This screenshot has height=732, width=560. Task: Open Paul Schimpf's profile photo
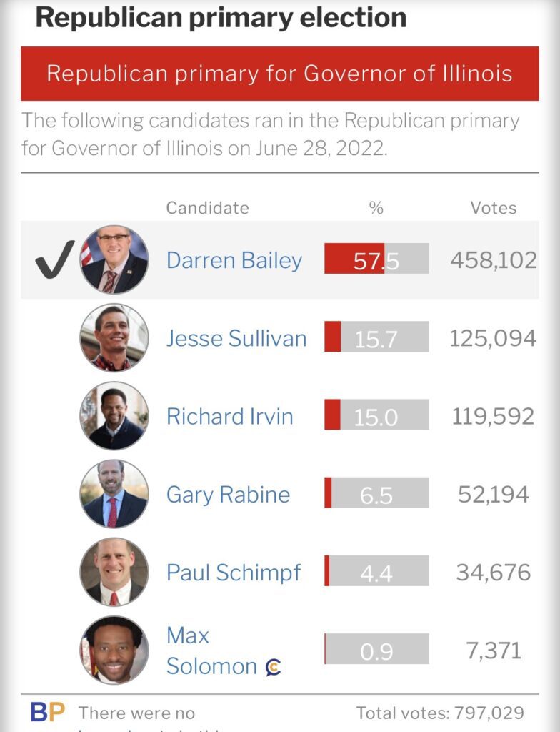tap(114, 572)
